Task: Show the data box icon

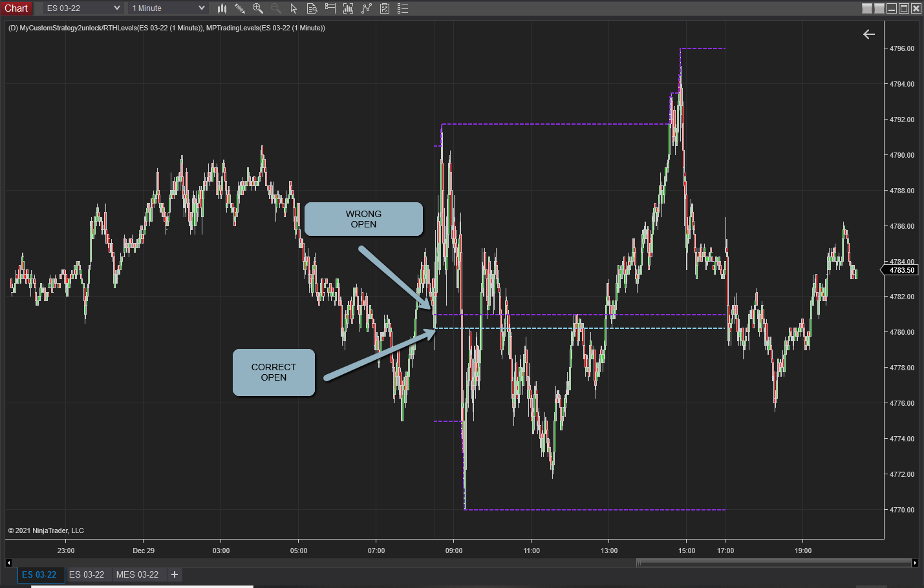Action: click(x=312, y=8)
